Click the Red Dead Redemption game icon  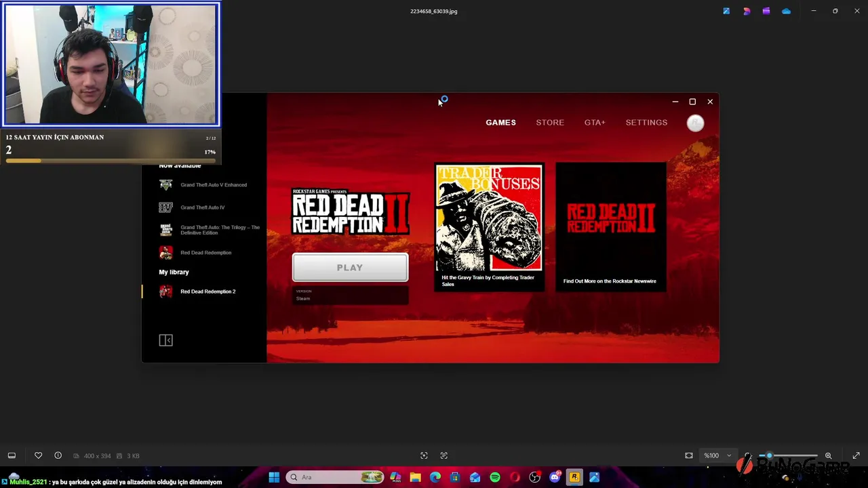coord(165,253)
